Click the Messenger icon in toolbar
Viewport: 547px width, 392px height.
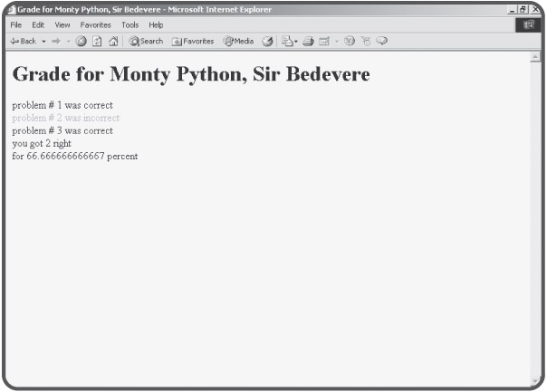tap(381, 41)
